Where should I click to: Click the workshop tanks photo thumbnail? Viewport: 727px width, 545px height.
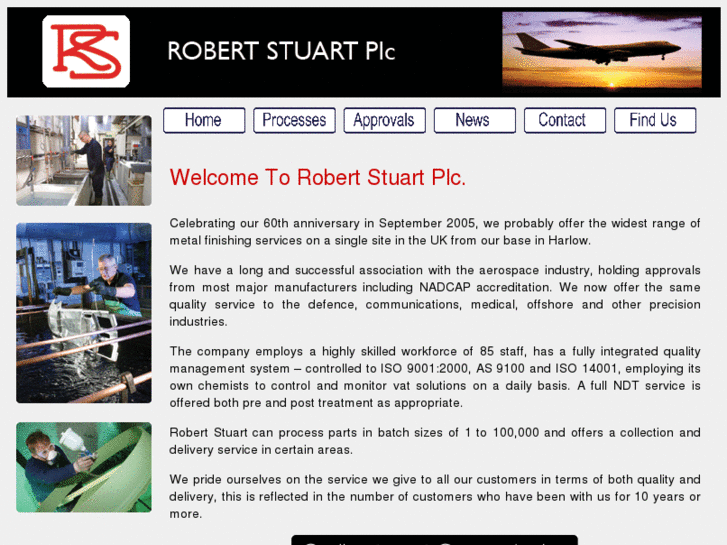click(84, 160)
